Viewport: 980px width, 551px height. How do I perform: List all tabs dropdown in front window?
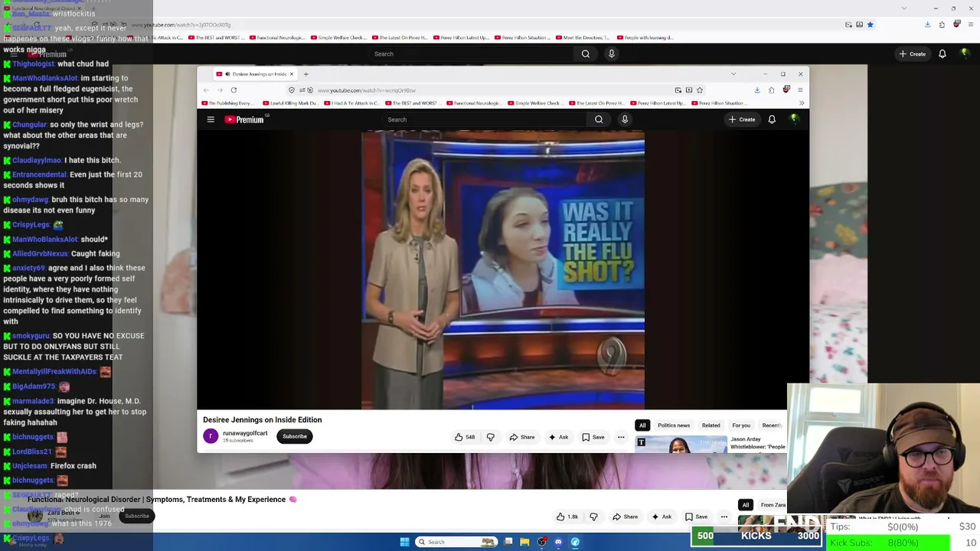(x=733, y=74)
